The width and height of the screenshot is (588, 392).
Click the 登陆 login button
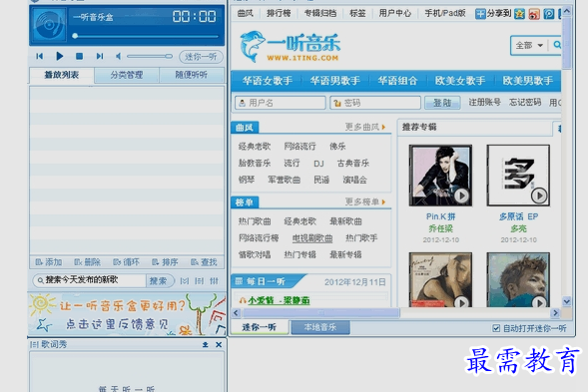442,103
